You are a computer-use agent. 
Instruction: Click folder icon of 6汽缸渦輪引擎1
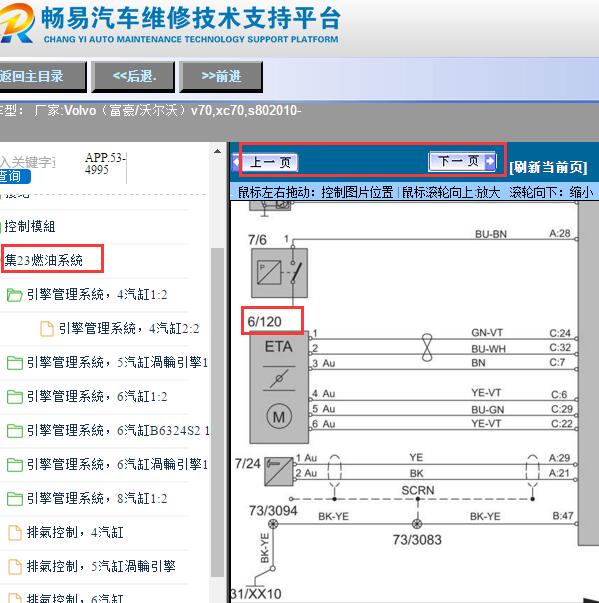(x=15, y=465)
